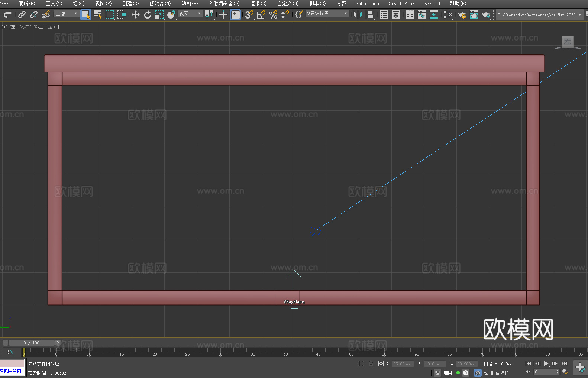Screen dimensions: 588x378
Task: Open the 创建选择集 named selection dropdown
Action: tap(327, 13)
